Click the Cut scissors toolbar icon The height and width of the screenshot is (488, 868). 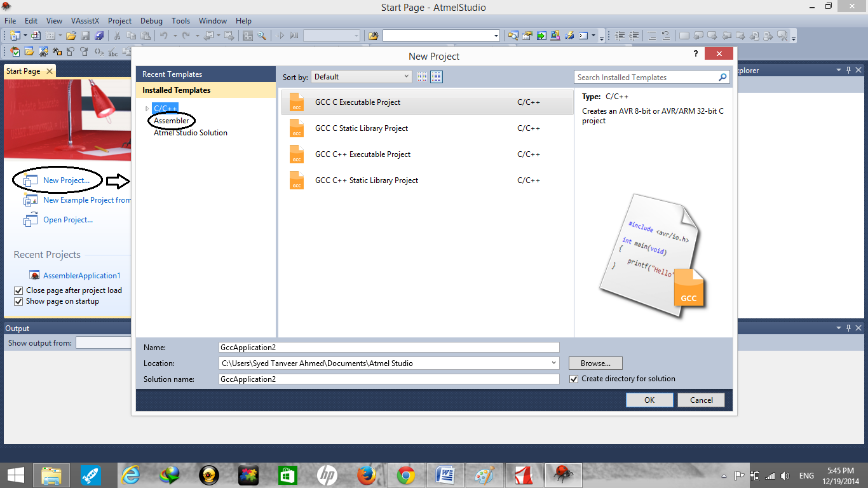click(x=117, y=36)
